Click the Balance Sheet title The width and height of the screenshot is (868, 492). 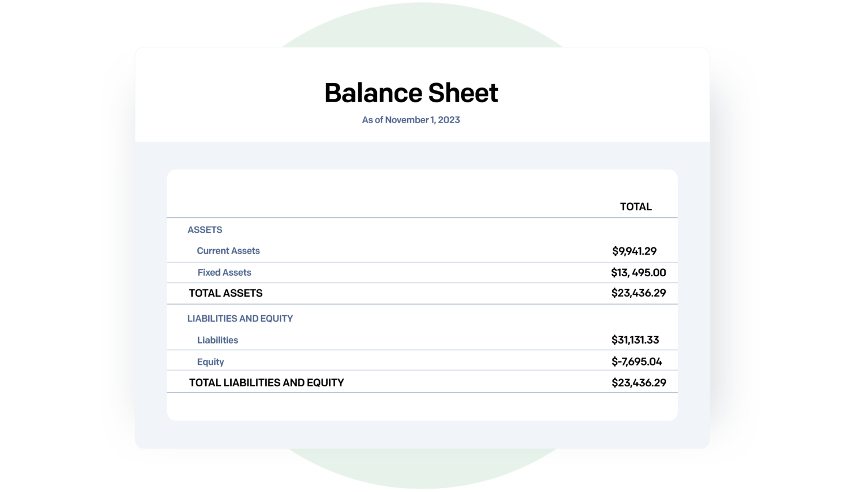(411, 93)
